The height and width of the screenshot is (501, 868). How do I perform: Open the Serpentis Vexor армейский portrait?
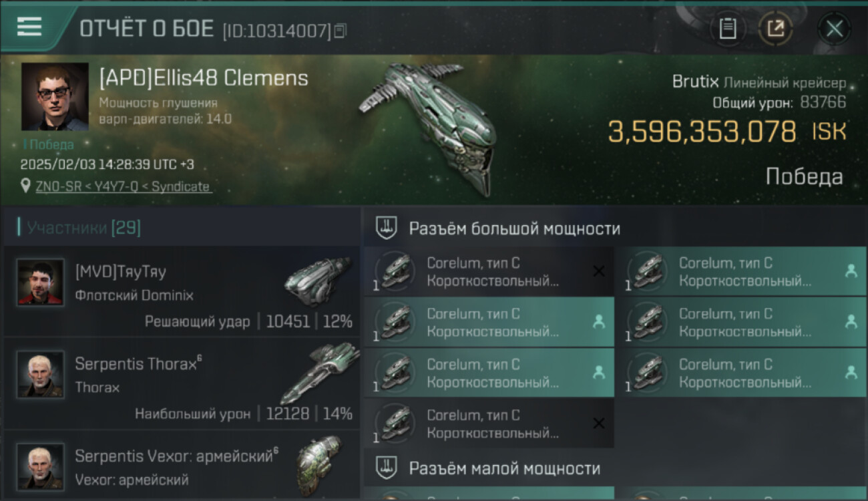point(41,466)
